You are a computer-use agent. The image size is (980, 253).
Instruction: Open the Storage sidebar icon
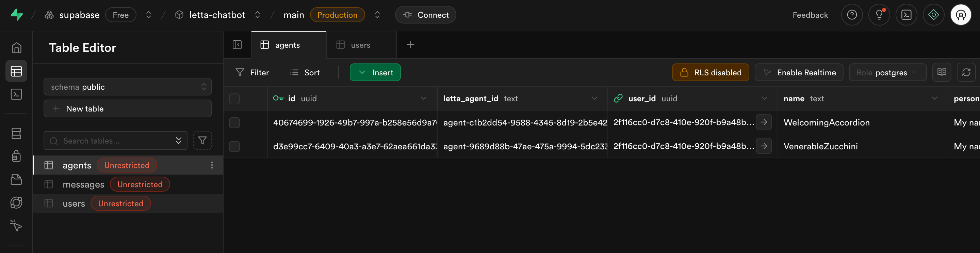(x=16, y=179)
